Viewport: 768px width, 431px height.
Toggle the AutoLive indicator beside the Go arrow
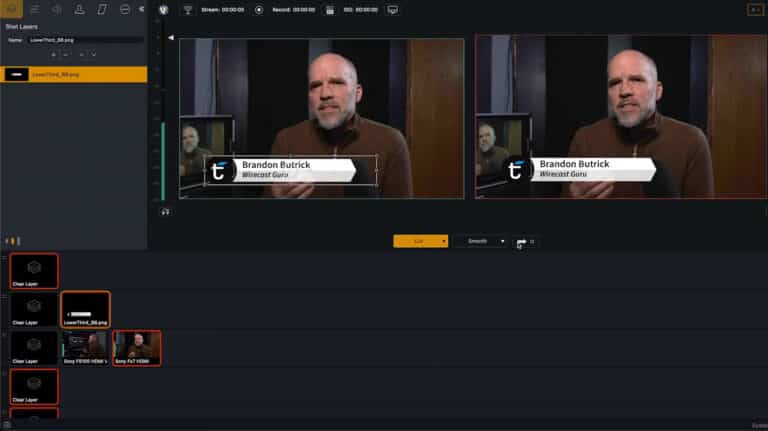[532, 241]
